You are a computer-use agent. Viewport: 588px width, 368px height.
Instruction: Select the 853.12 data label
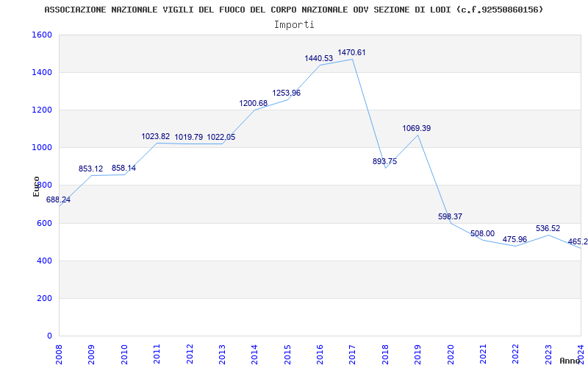tap(90, 169)
